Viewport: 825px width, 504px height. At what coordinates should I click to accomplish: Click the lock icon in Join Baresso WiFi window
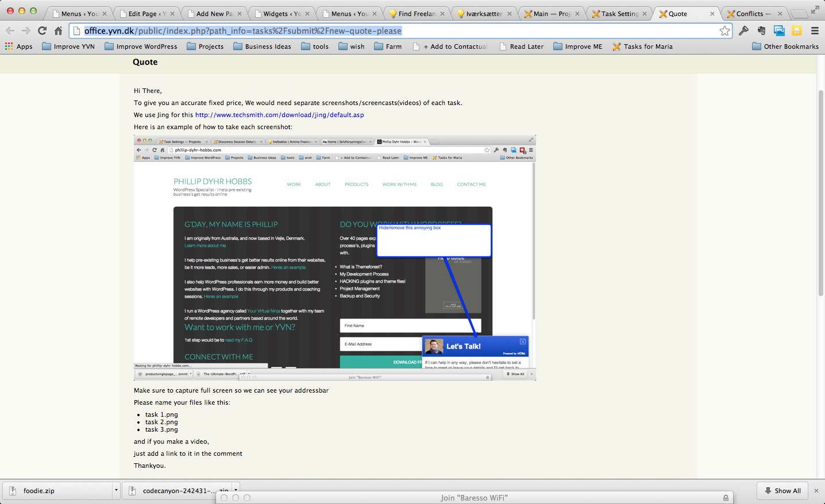click(726, 498)
